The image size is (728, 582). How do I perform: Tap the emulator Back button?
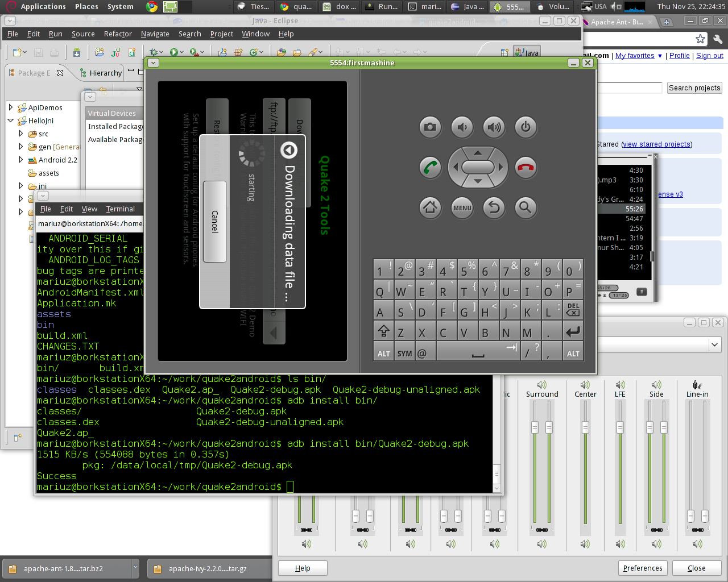click(x=494, y=207)
